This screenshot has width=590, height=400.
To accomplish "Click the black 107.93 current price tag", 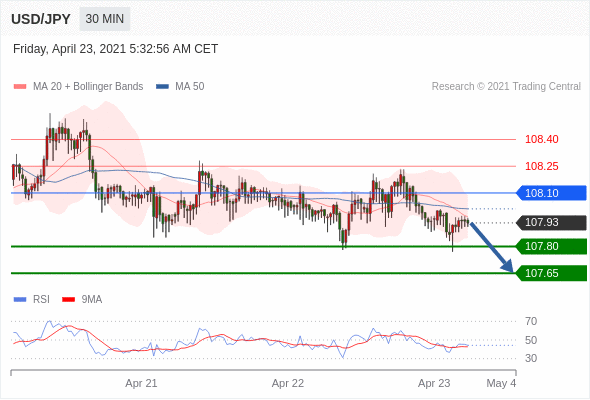I will pos(551,222).
